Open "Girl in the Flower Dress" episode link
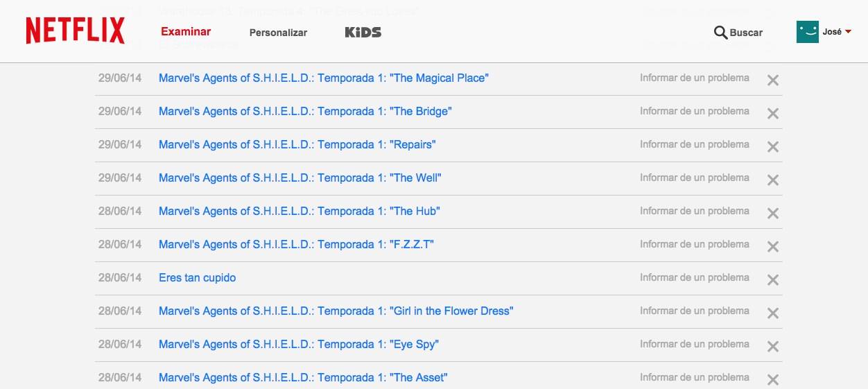Screen dimensions: 868x389 (336, 311)
